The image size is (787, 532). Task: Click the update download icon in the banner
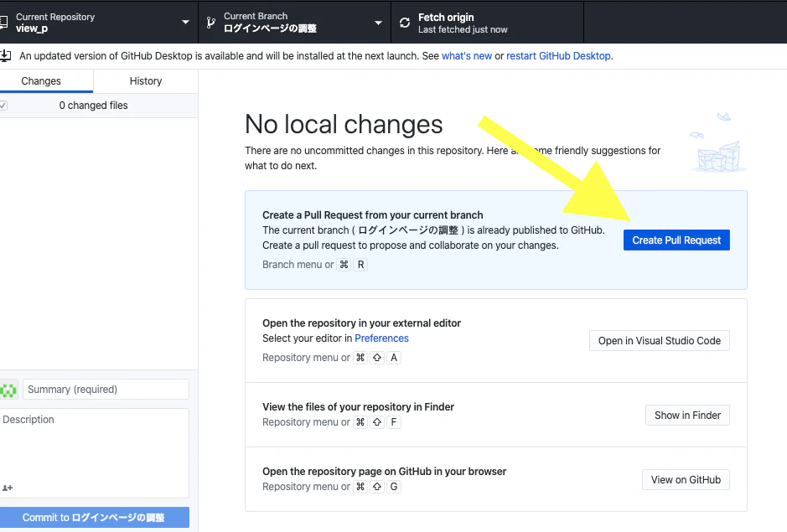click(5, 55)
